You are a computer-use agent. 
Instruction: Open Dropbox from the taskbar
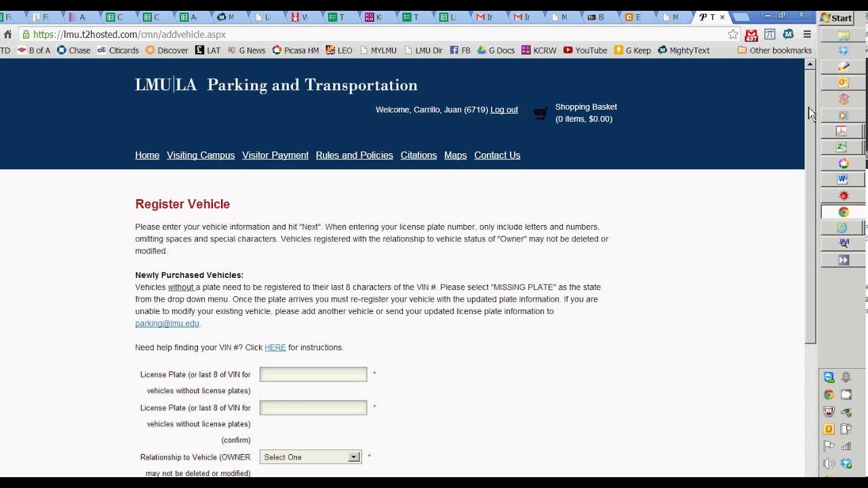click(844, 51)
